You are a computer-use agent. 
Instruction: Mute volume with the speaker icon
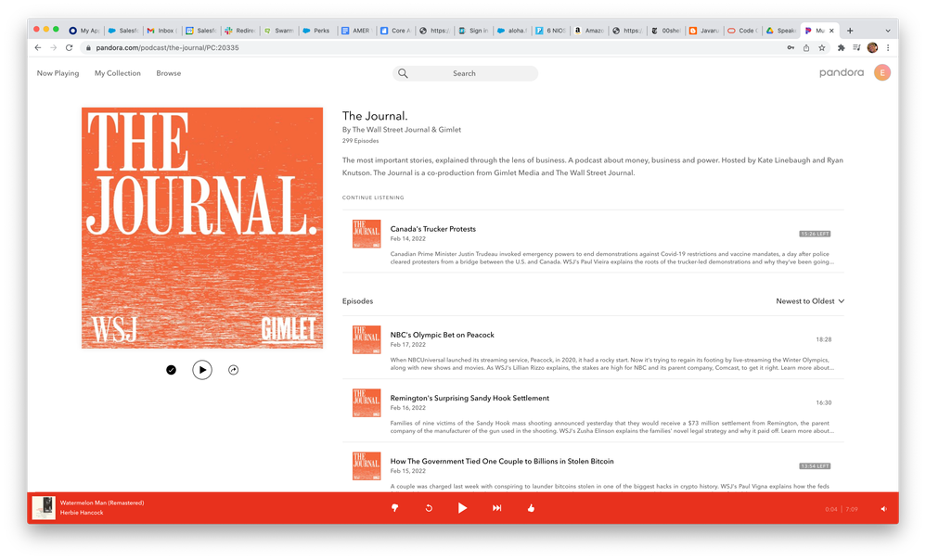coord(883,509)
